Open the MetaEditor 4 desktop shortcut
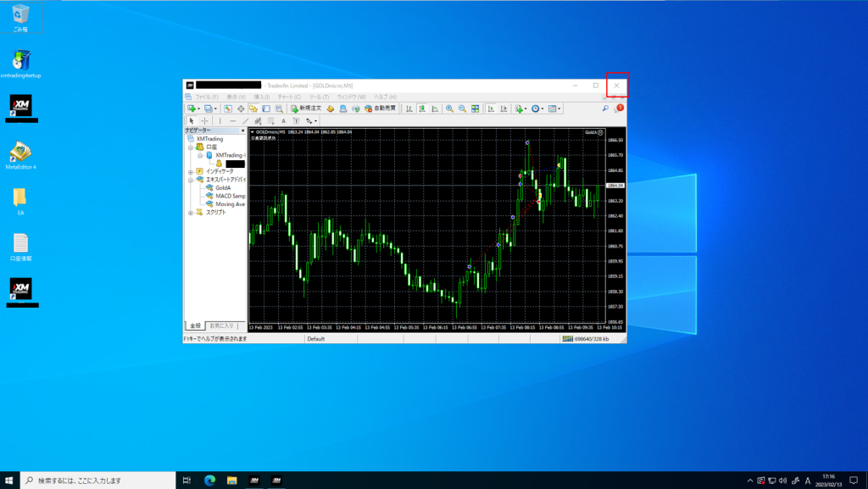Image resolution: width=868 pixels, height=489 pixels. (x=20, y=155)
